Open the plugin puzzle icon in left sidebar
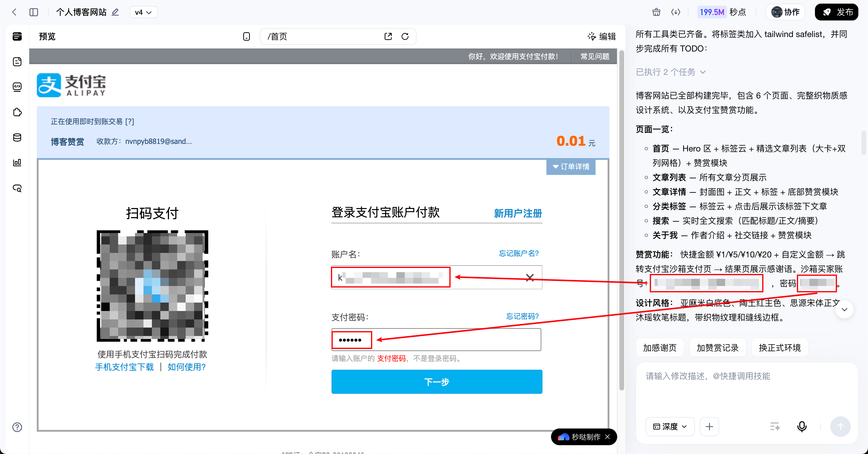868x454 pixels. [17, 112]
